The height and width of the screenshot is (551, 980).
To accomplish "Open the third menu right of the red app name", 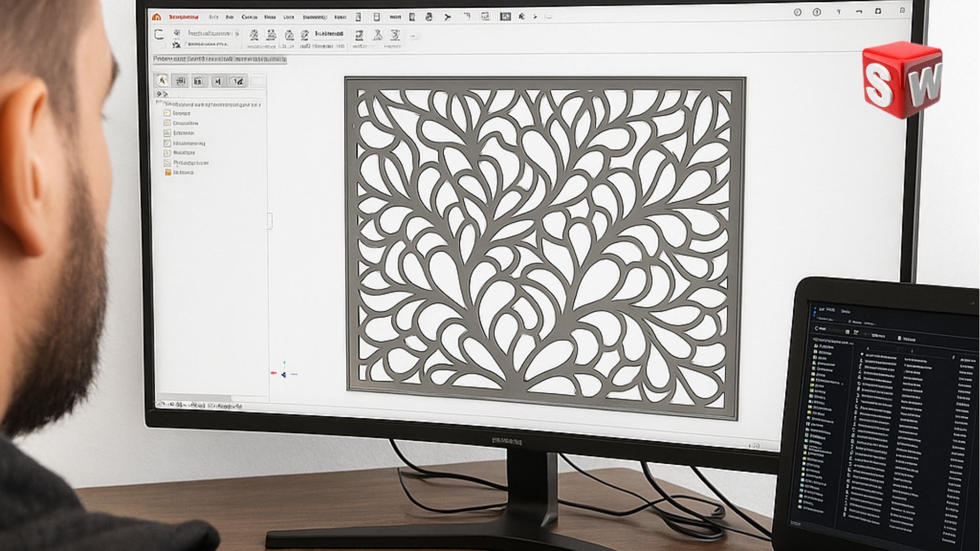I will pos(249,17).
